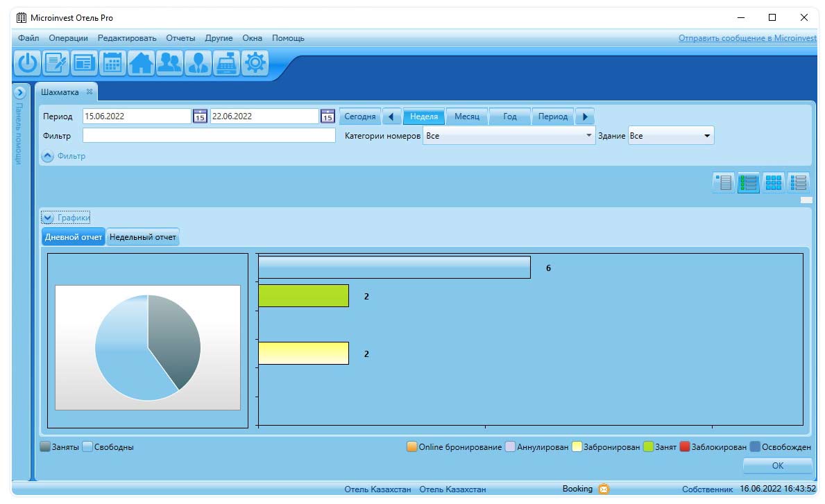This screenshot has width=825, height=504.
Task: Select the Неделя period toggle
Action: [424, 116]
